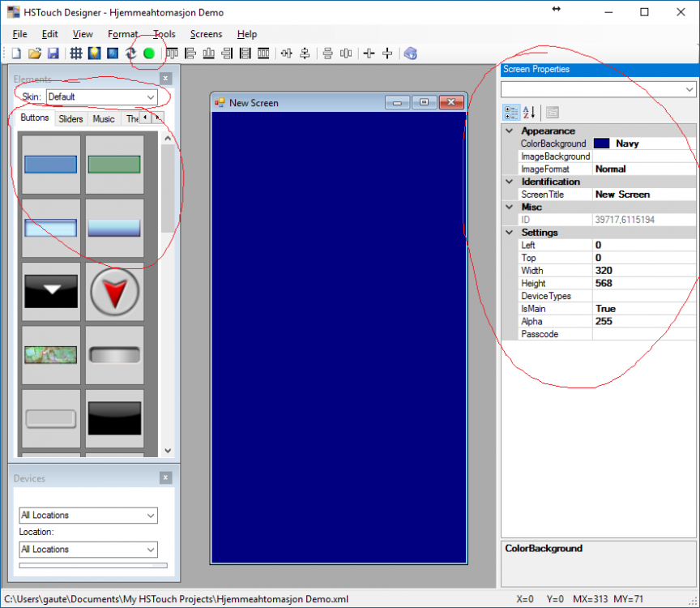Collapse the Settings property category
Screen dimensions: 700x608
pyautogui.click(x=509, y=233)
